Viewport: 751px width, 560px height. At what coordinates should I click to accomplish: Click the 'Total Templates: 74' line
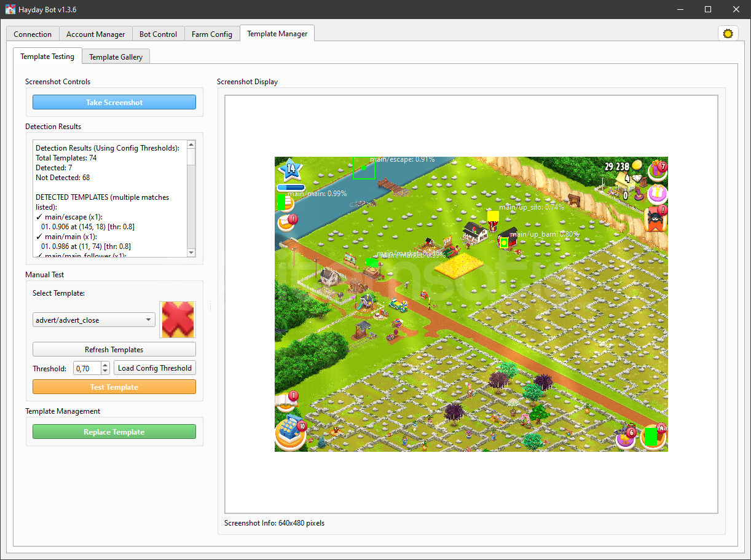pos(66,158)
